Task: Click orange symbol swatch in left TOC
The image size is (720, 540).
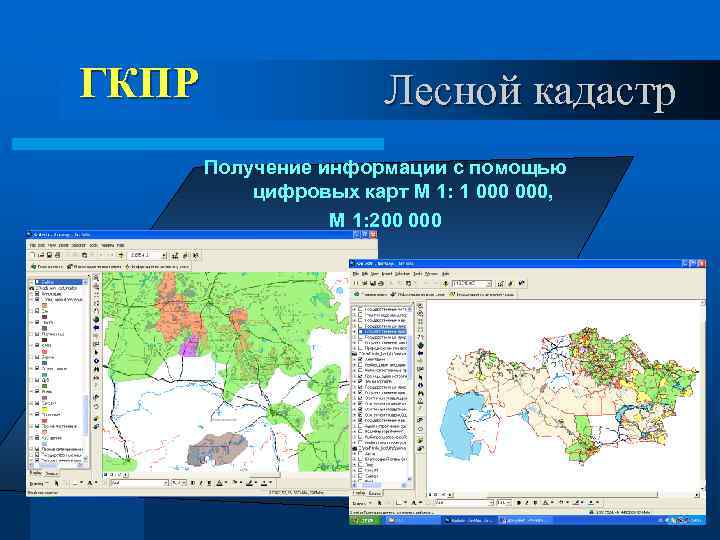Action: point(45,305)
